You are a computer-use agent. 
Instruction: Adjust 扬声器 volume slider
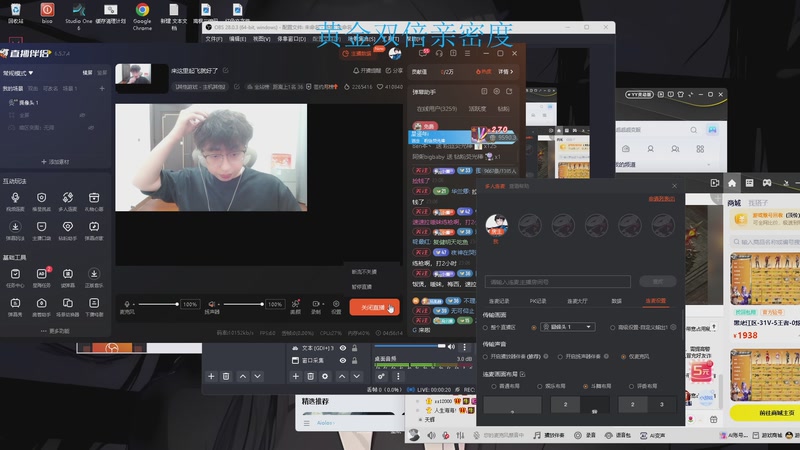click(243, 304)
